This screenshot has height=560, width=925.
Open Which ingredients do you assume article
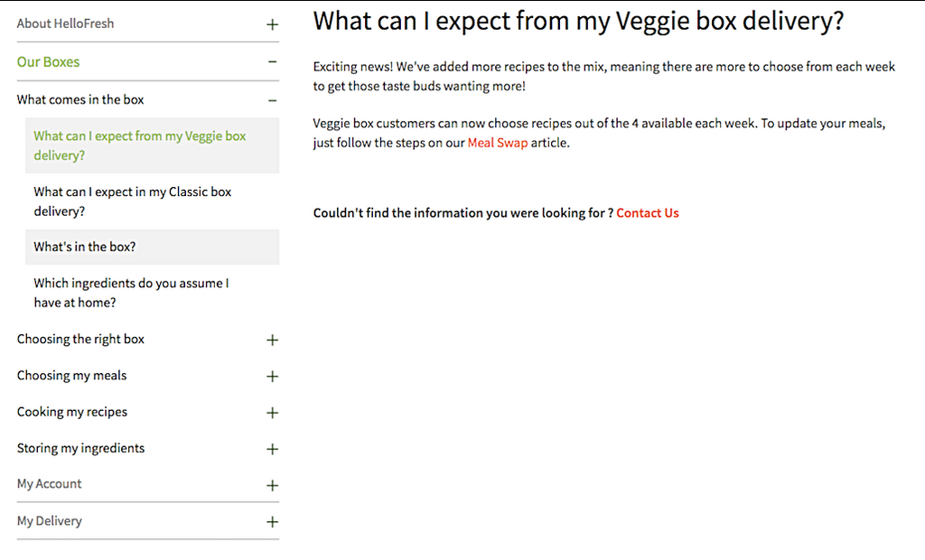point(131,293)
